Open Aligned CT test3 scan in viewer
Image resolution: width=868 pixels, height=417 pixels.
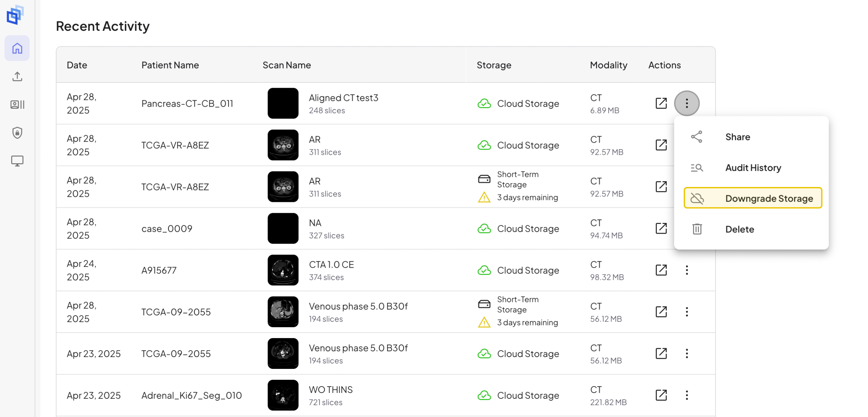pos(661,103)
